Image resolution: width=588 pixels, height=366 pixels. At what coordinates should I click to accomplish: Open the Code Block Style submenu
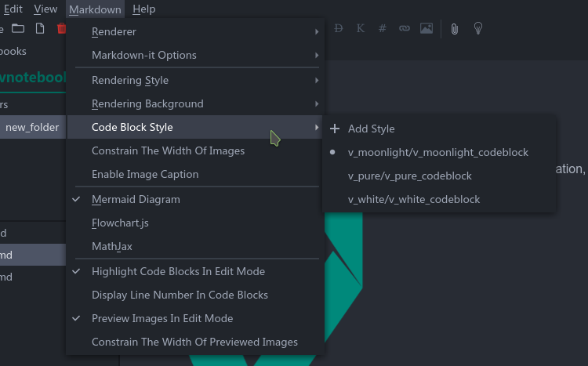click(x=195, y=127)
